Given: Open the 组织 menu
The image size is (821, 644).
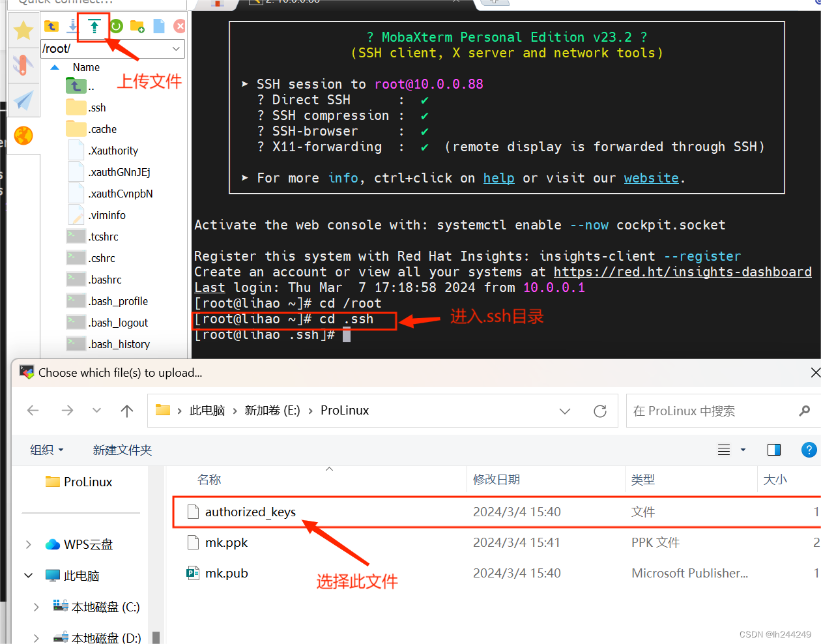Looking at the screenshot, I should 47,450.
